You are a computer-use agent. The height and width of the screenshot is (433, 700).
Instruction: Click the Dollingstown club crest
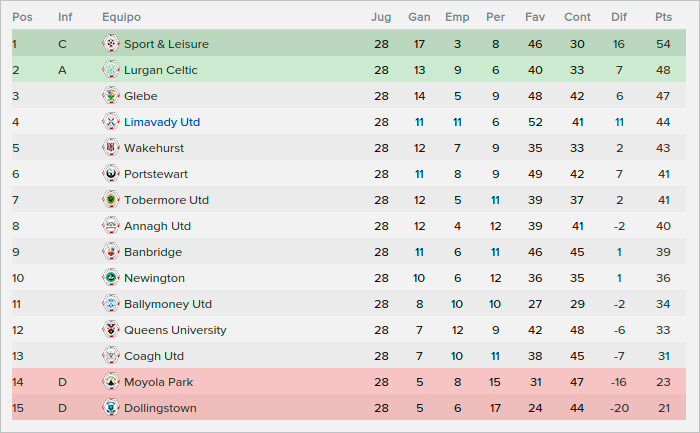111,408
